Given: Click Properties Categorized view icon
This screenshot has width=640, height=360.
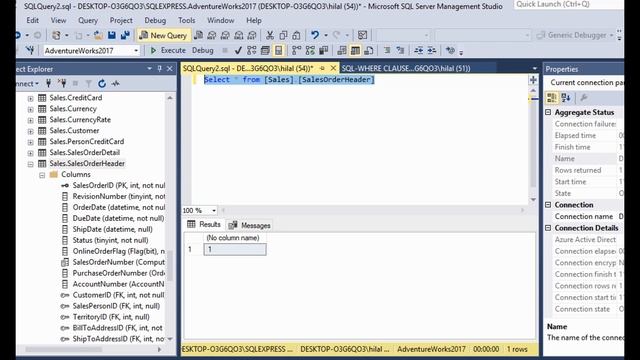Looking at the screenshot, I should [552, 98].
